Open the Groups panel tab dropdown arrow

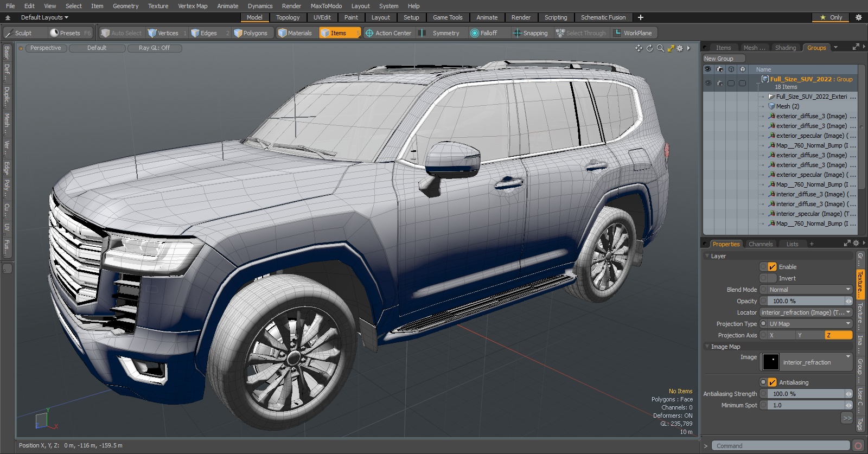(835, 48)
